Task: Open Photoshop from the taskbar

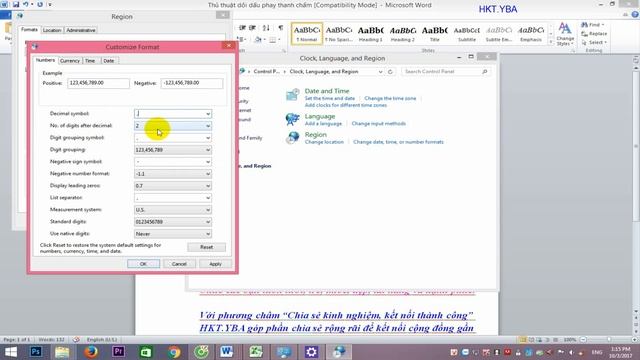Action: [x=36, y=352]
